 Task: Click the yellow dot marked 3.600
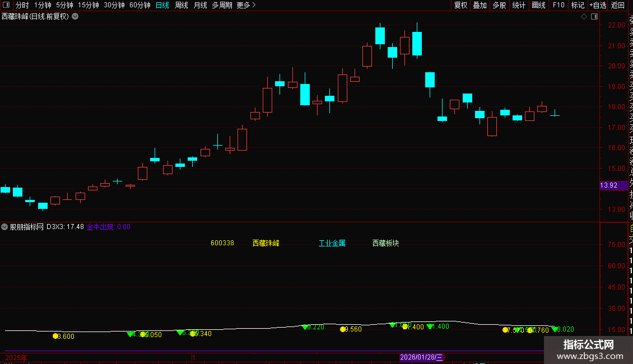coord(55,336)
